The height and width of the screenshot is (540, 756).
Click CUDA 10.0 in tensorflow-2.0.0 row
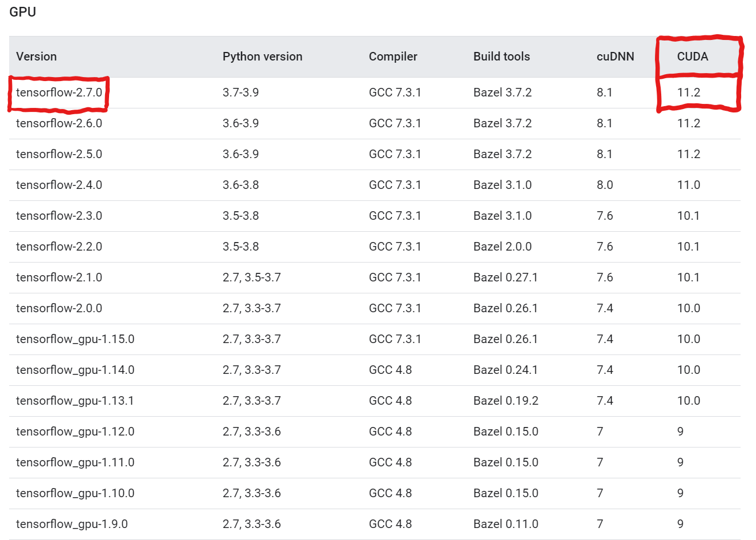point(689,308)
